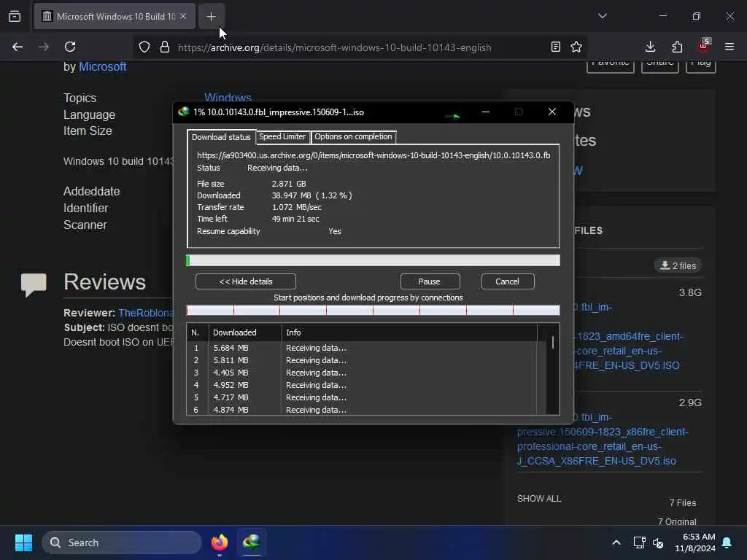Open the Firefox tab overview icon
The image size is (747, 560).
15,16
